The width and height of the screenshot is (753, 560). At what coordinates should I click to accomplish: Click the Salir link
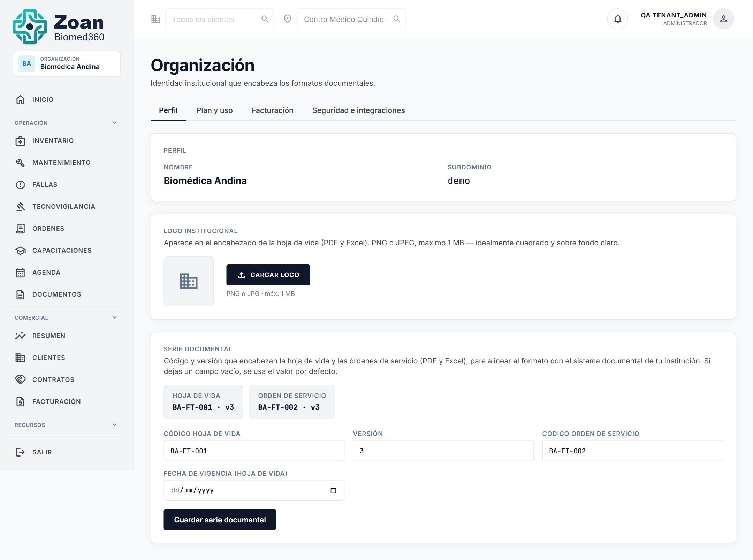click(67, 452)
